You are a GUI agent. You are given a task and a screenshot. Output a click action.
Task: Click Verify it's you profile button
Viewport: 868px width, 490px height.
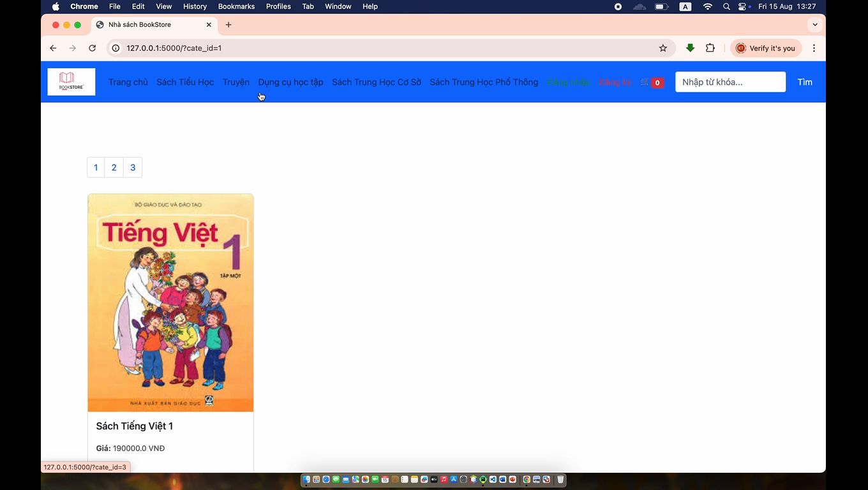766,48
